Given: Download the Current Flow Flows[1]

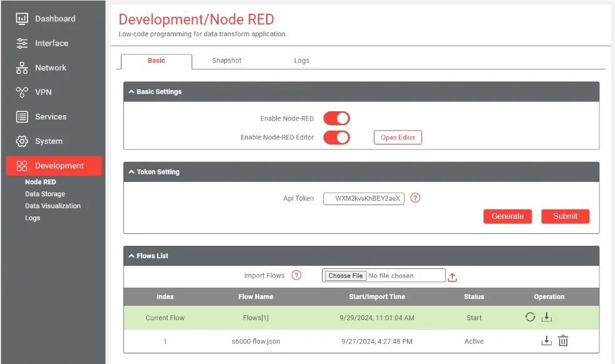Looking at the screenshot, I should tap(546, 317).
